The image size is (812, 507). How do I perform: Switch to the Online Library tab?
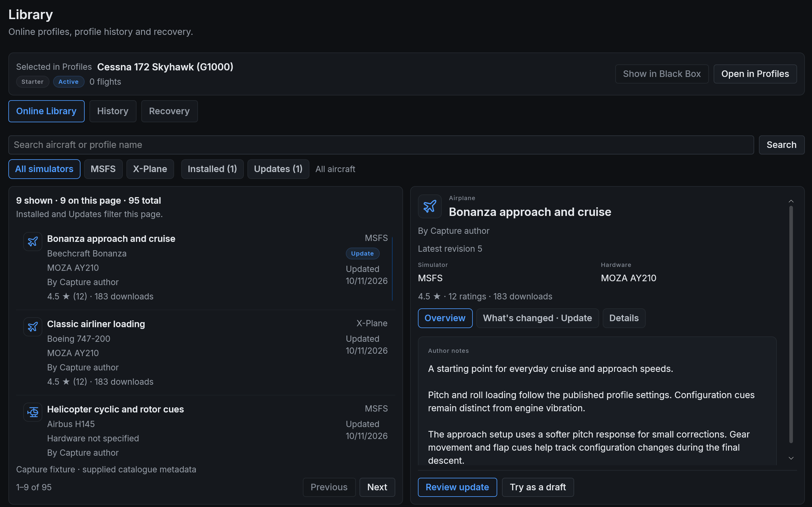tap(46, 111)
